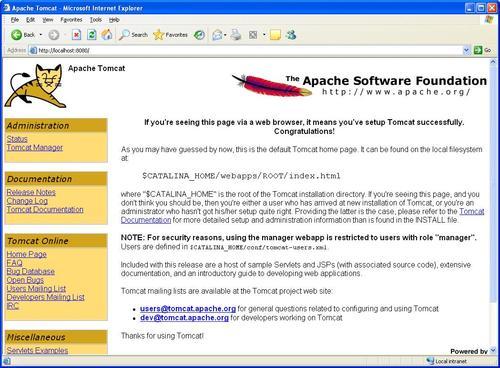This screenshot has width=500, height=368.
Task: Open the Tools menu
Action: coord(96,20)
